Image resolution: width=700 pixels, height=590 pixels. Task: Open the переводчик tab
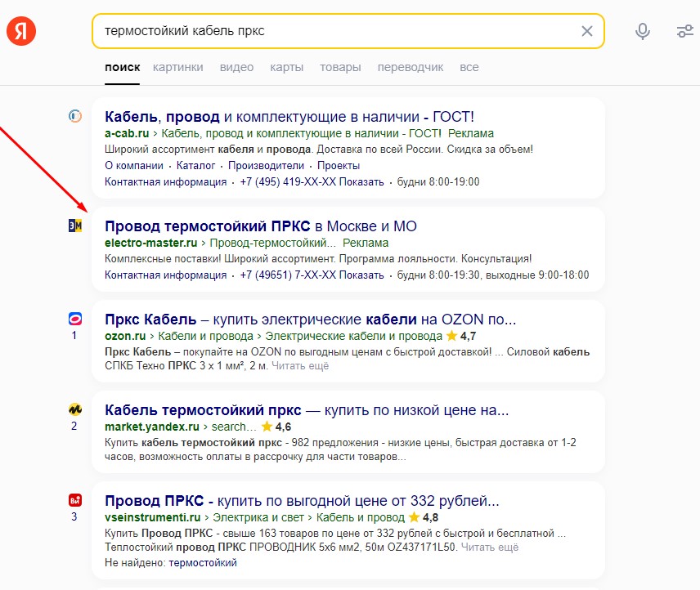410,67
